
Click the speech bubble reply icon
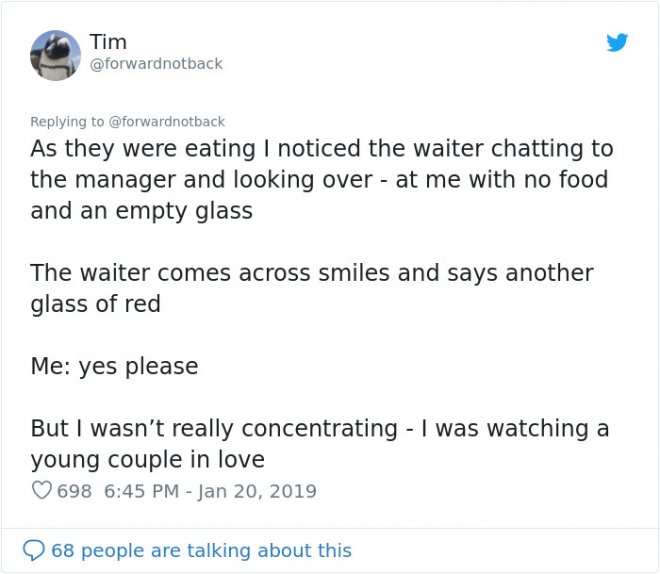click(x=35, y=550)
